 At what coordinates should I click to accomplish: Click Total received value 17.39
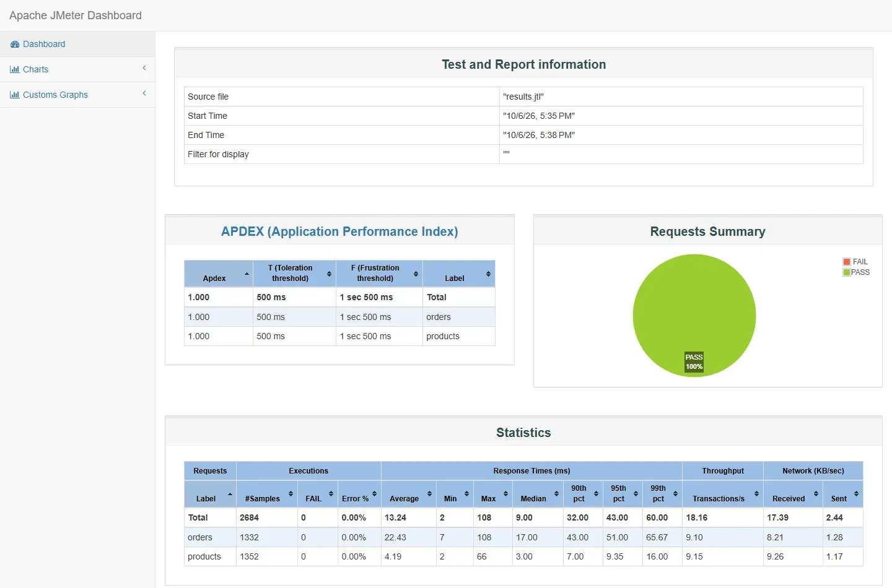click(x=778, y=517)
